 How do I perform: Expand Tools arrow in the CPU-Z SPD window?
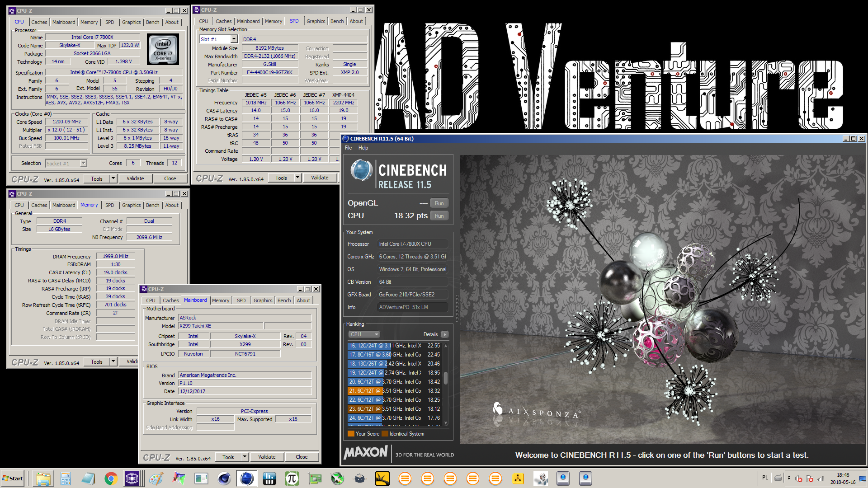pyautogui.click(x=297, y=178)
